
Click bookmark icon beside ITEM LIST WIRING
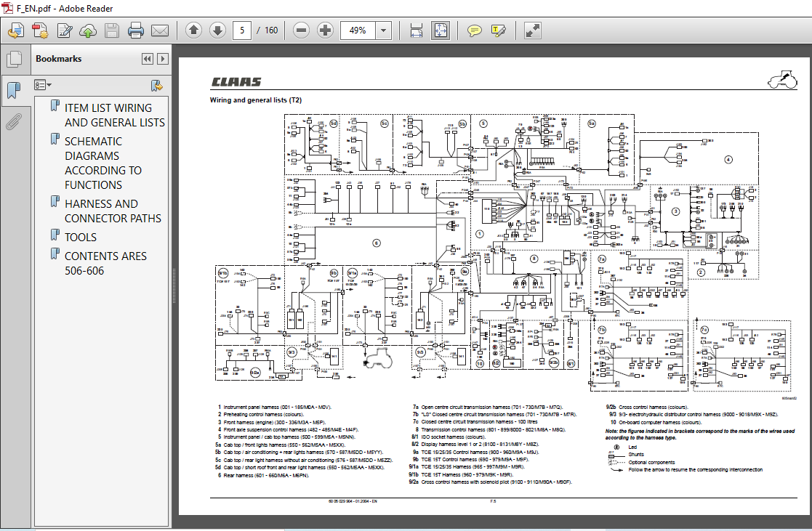coord(55,106)
